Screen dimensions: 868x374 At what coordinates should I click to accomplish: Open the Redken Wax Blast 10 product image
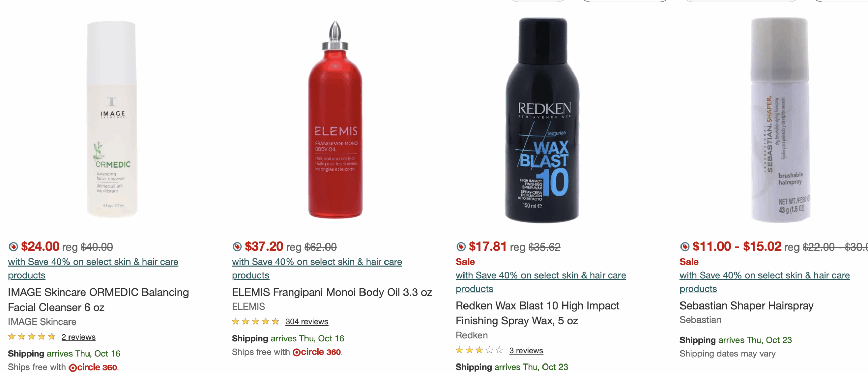click(542, 119)
